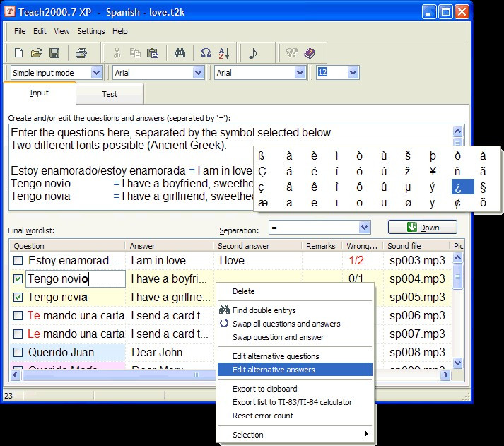Screen dimensions: 504x446
Task: Print the list with the printer icon
Action: click(81, 53)
